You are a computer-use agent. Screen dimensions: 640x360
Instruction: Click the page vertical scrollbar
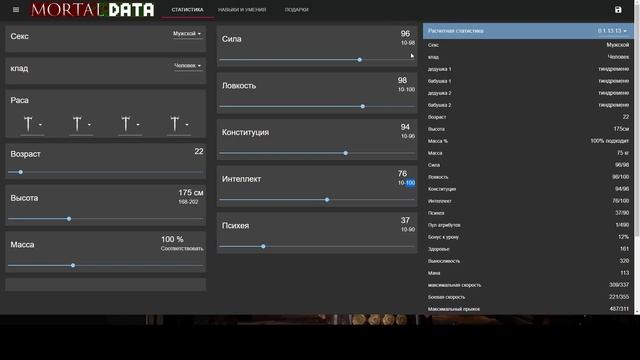[637, 157]
